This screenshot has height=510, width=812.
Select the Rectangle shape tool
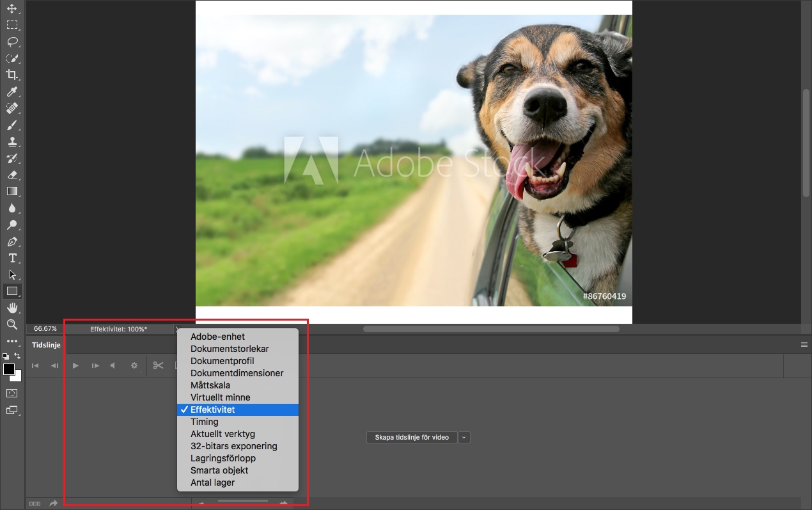12,291
